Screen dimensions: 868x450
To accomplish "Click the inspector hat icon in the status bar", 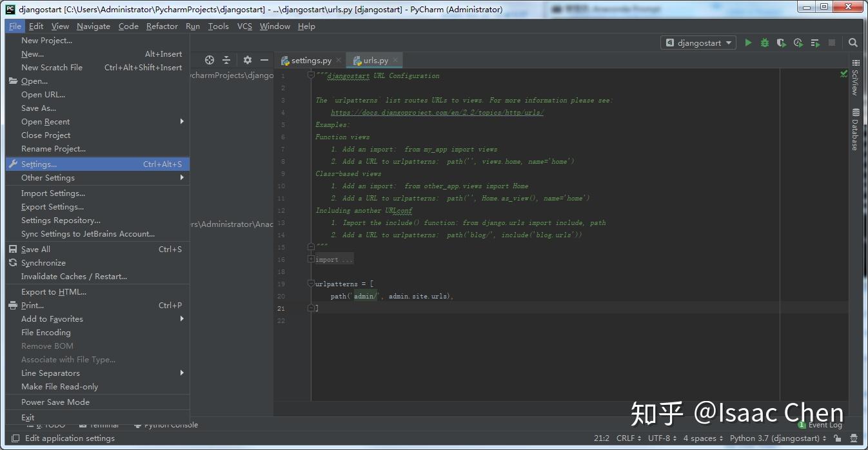I will (x=853, y=438).
